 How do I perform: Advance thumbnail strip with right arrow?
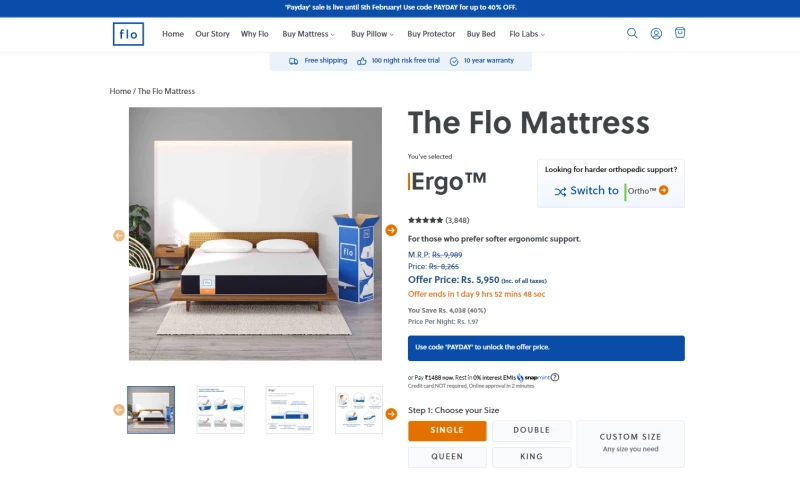pyautogui.click(x=391, y=414)
